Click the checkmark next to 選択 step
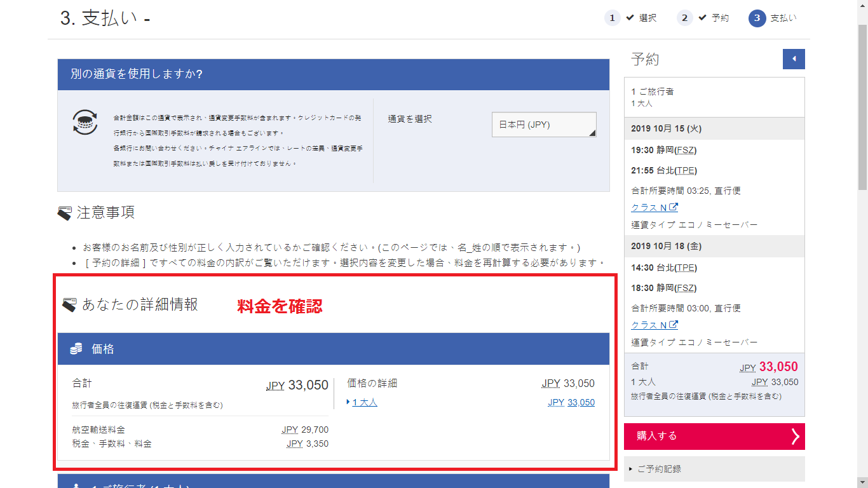This screenshot has width=868, height=488. click(630, 18)
